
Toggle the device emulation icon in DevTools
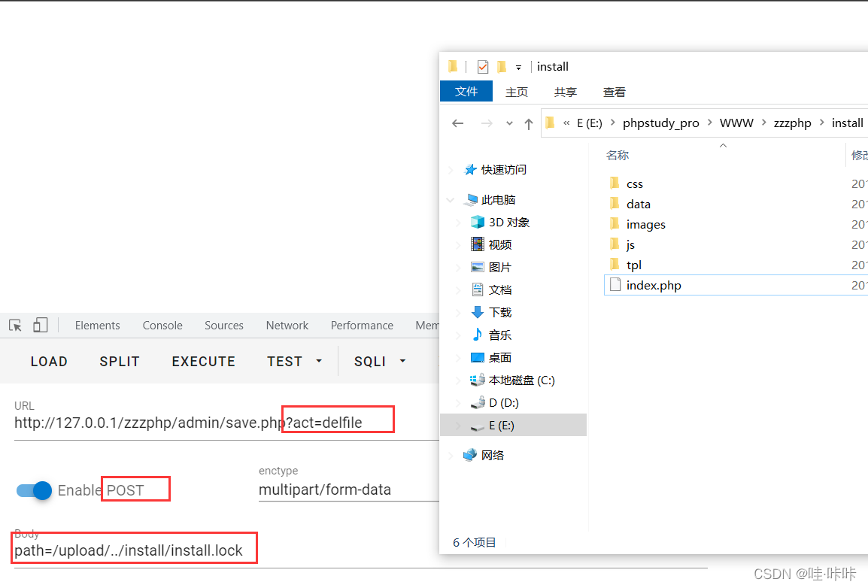pos(39,325)
